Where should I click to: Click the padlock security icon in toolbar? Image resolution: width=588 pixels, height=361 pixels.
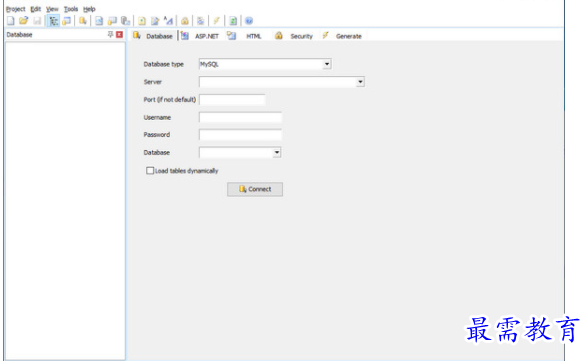tap(184, 21)
